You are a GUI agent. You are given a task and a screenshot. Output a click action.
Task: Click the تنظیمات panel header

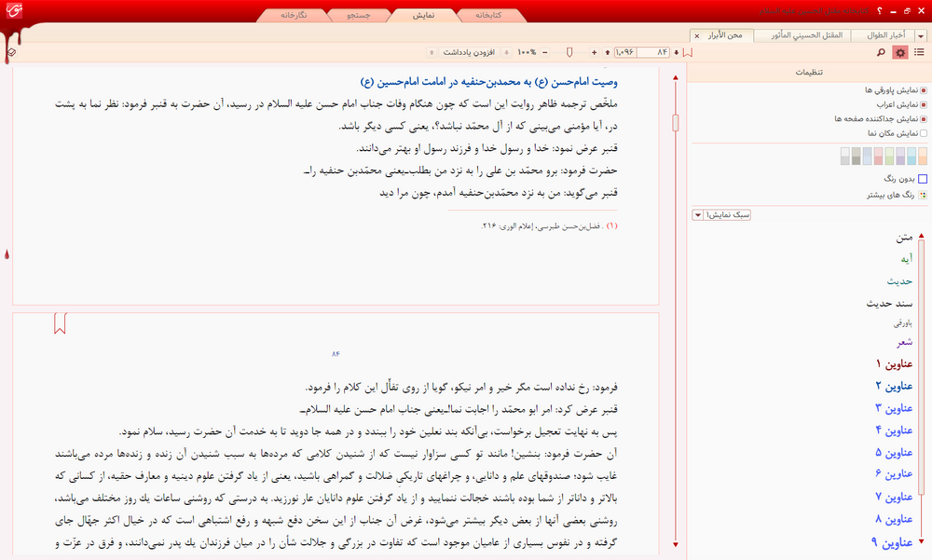[x=809, y=72]
